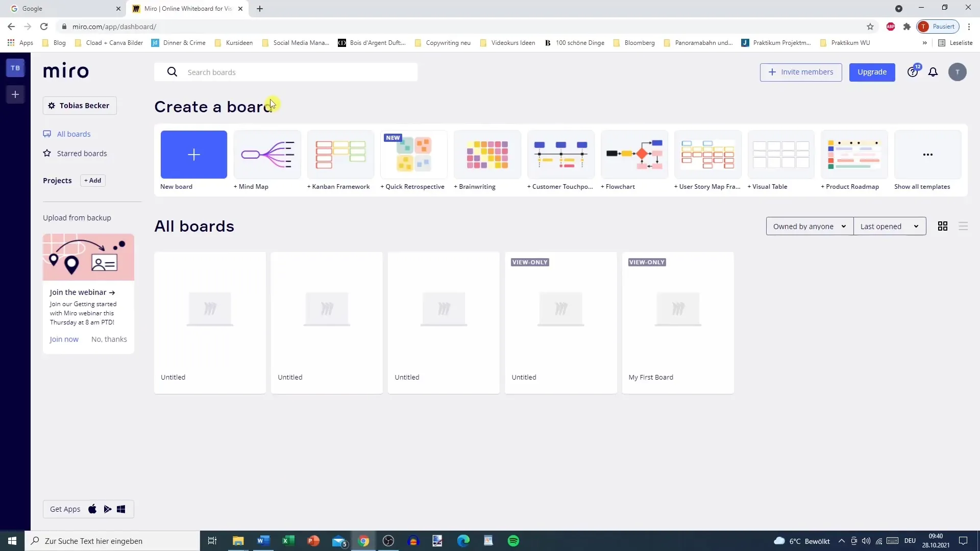The height and width of the screenshot is (551, 980).
Task: Click Upgrade button
Action: (872, 72)
